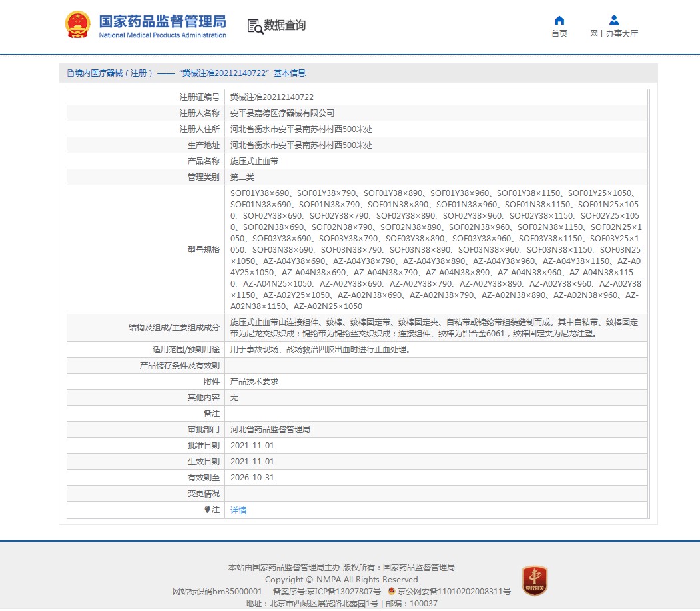Click the Copyright © NMPA footer line
The height and width of the screenshot is (611, 700).
tap(342, 580)
